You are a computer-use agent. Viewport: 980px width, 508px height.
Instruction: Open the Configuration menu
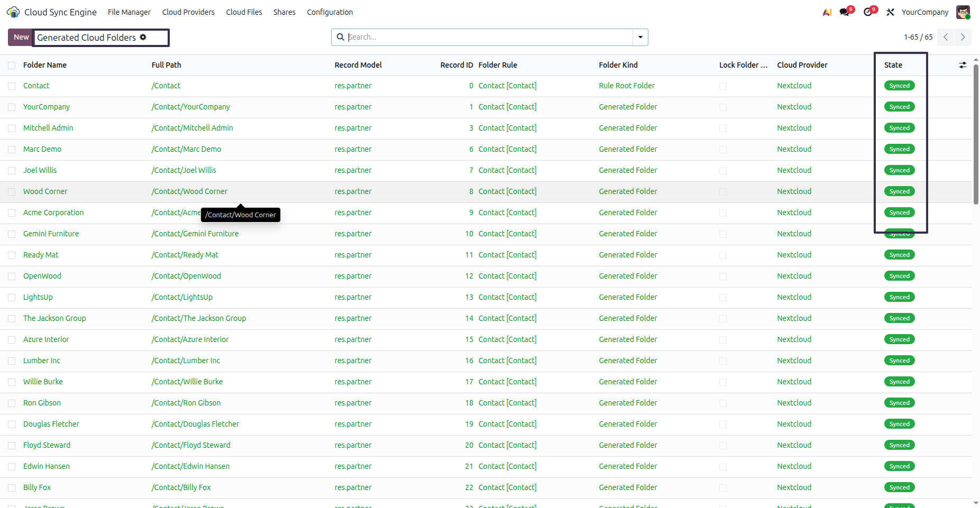tap(330, 12)
